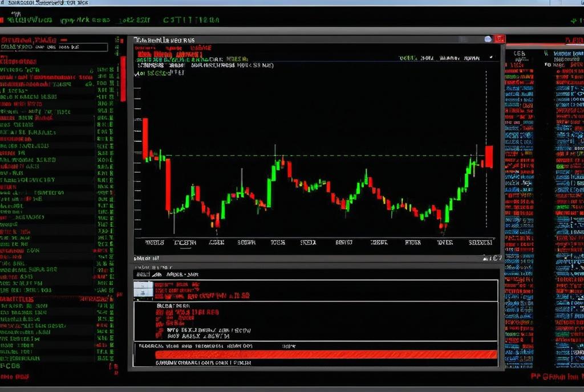Viewport: 584px width, 392px height.
Task: Click the grey button left of the blue title bar icon
Action: tap(464, 39)
